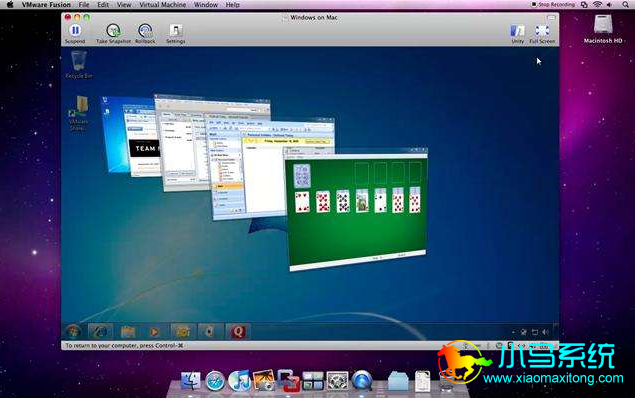Image resolution: width=635 pixels, height=398 pixels.
Task: Click Stop Recording in menu bar
Action: (x=553, y=5)
